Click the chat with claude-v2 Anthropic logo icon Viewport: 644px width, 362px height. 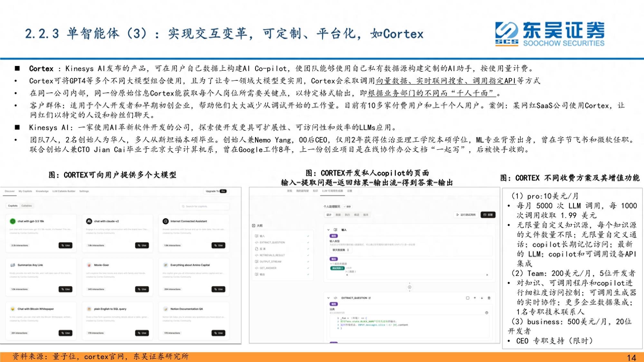pyautogui.click(x=89, y=221)
